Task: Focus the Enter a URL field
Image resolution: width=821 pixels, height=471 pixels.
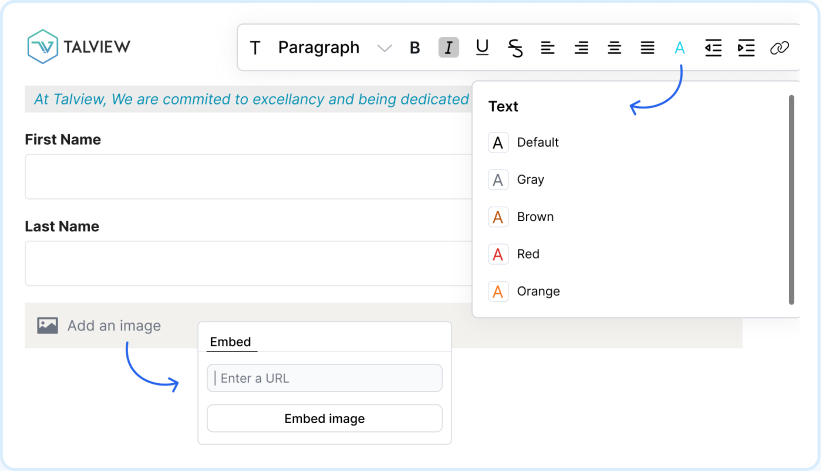Action: pos(324,378)
